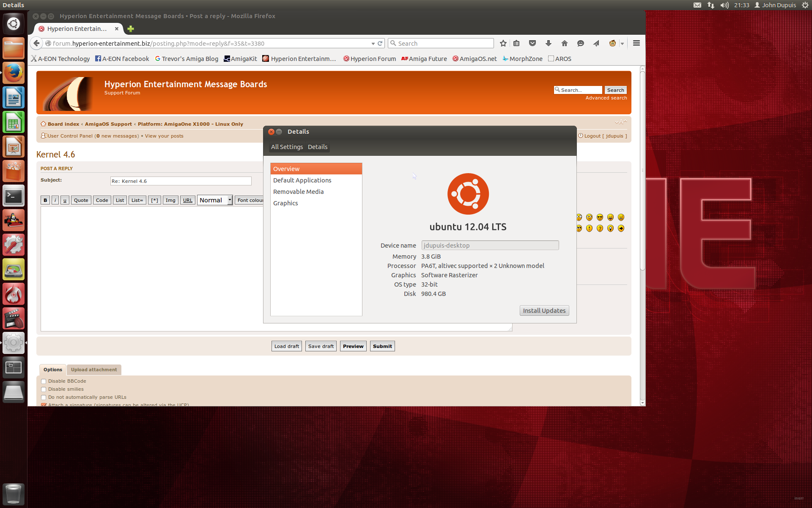Switch to the Upload attachment tab
The width and height of the screenshot is (812, 508).
point(94,370)
